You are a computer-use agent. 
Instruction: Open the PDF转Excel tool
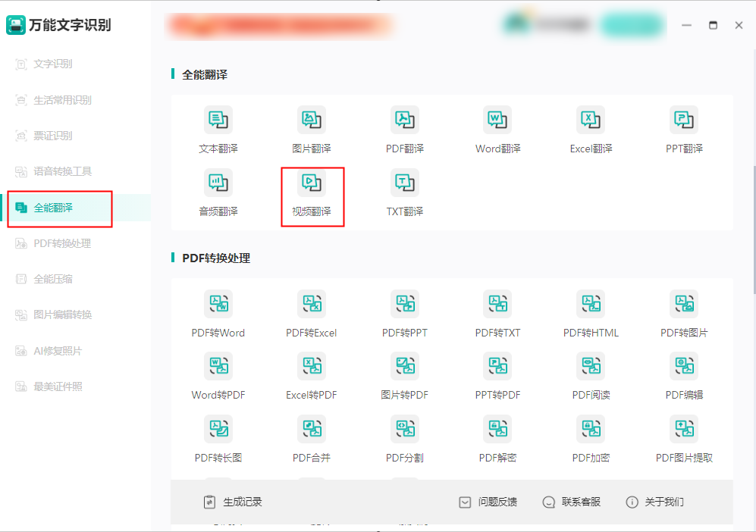312,314
